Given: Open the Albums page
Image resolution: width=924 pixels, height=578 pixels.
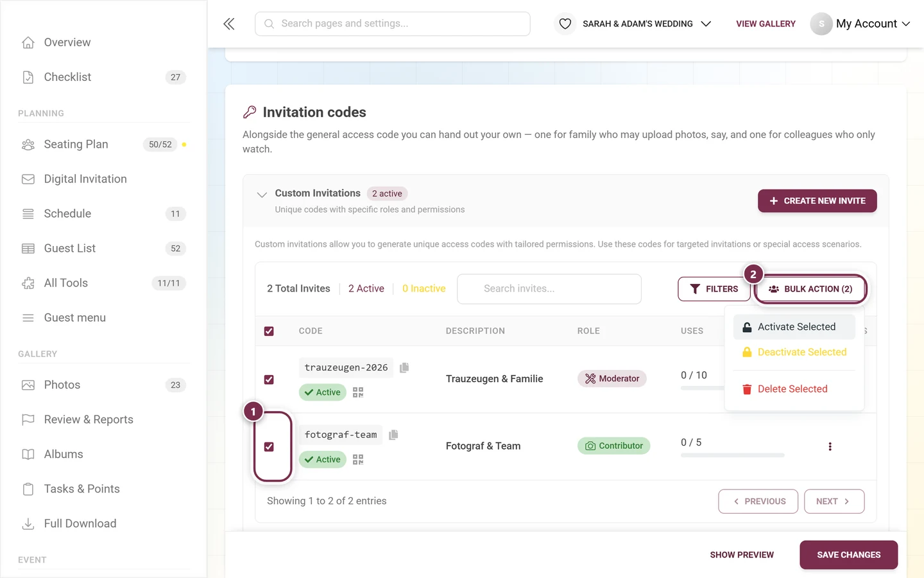Looking at the screenshot, I should click(103, 455).
